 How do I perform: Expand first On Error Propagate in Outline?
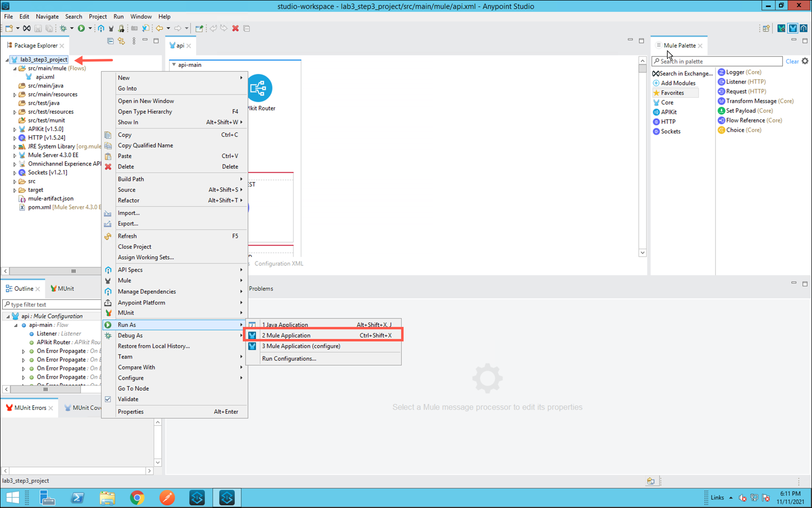pos(24,352)
